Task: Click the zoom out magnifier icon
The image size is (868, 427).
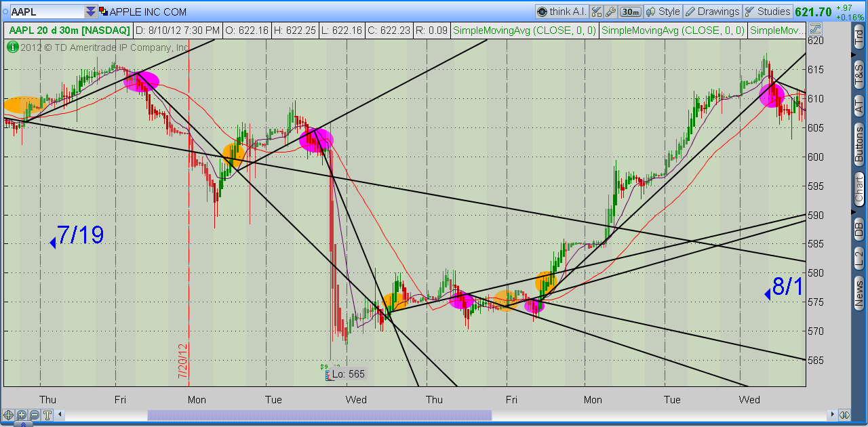Action: coord(34,415)
